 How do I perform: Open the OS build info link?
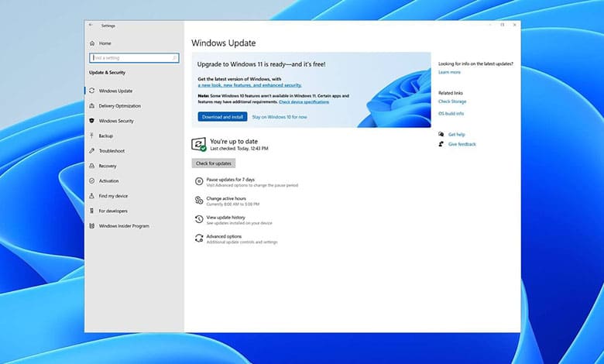coord(451,114)
